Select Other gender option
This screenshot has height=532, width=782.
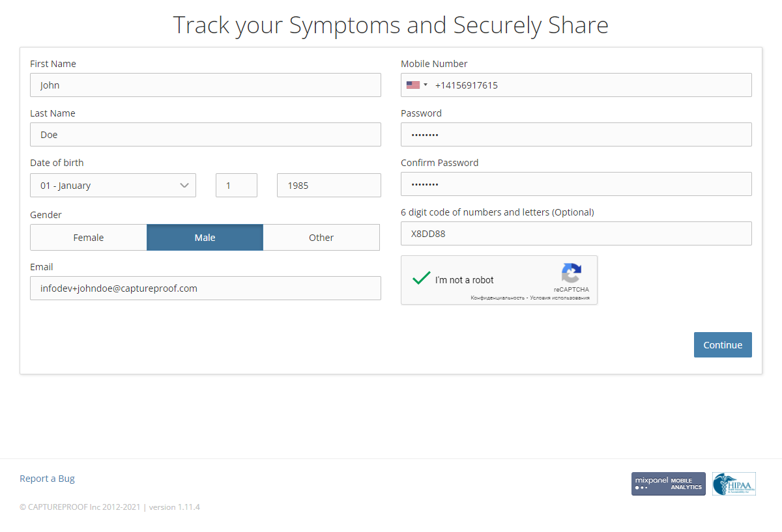pyautogui.click(x=321, y=238)
